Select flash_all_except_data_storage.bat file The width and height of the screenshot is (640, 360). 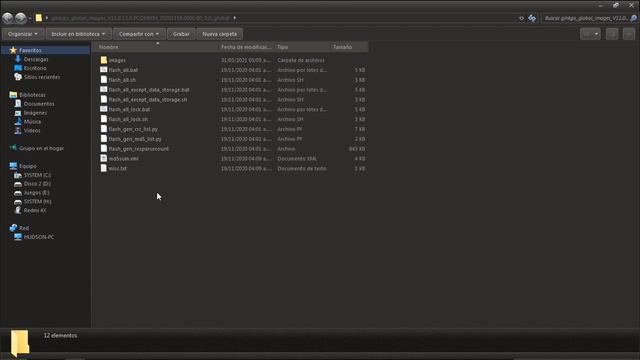pyautogui.click(x=149, y=90)
